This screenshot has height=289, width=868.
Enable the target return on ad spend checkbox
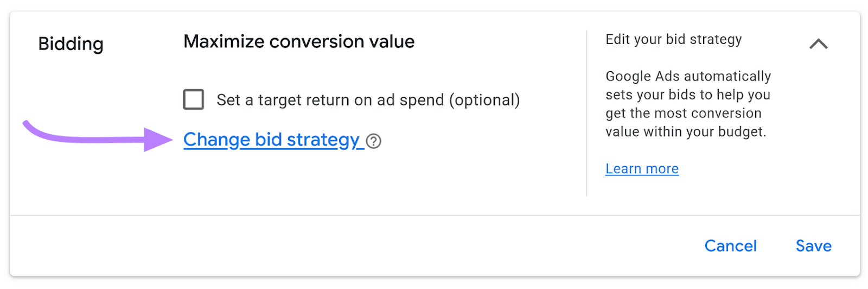pos(194,100)
